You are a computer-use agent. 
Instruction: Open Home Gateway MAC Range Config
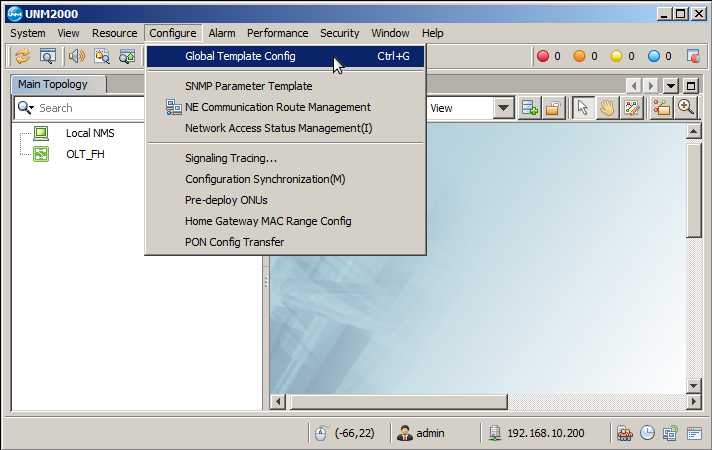pos(286,221)
